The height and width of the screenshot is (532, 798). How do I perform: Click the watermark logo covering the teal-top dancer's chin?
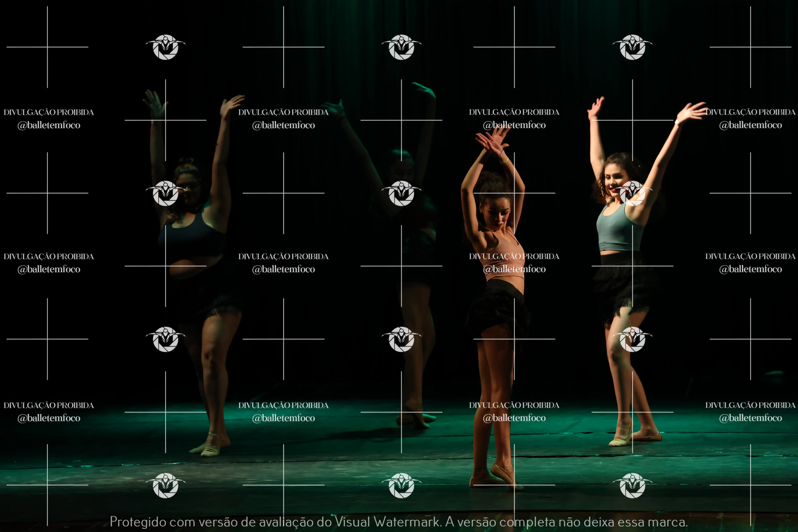[x=632, y=193]
